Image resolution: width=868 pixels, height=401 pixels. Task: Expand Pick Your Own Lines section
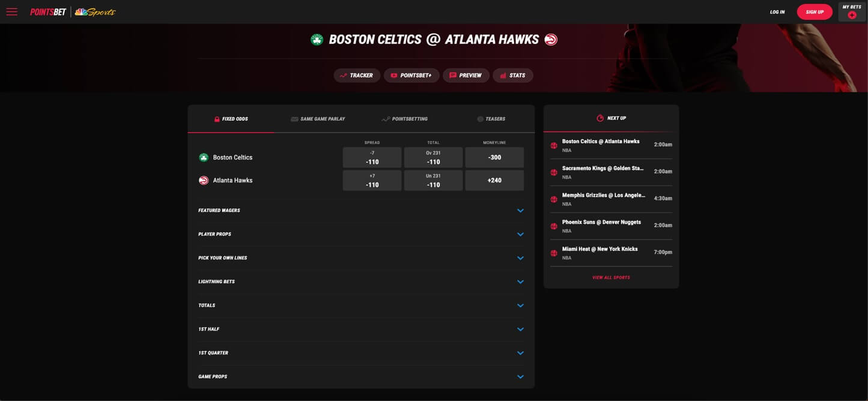pyautogui.click(x=361, y=258)
